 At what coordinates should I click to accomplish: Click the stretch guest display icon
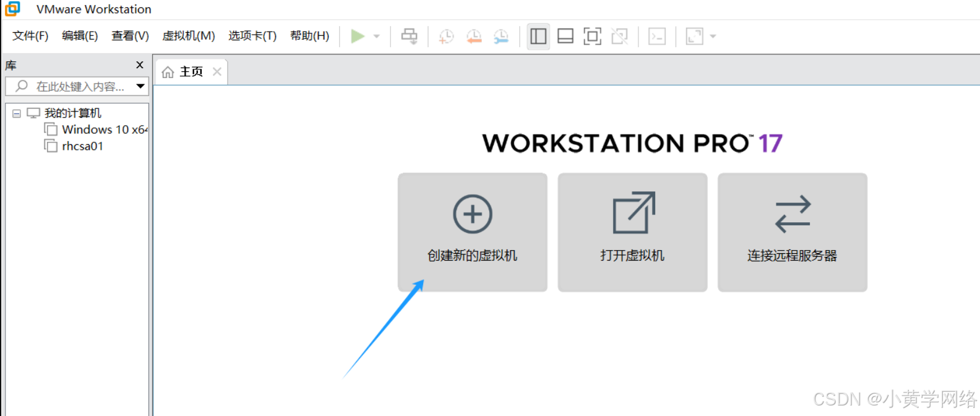[694, 36]
